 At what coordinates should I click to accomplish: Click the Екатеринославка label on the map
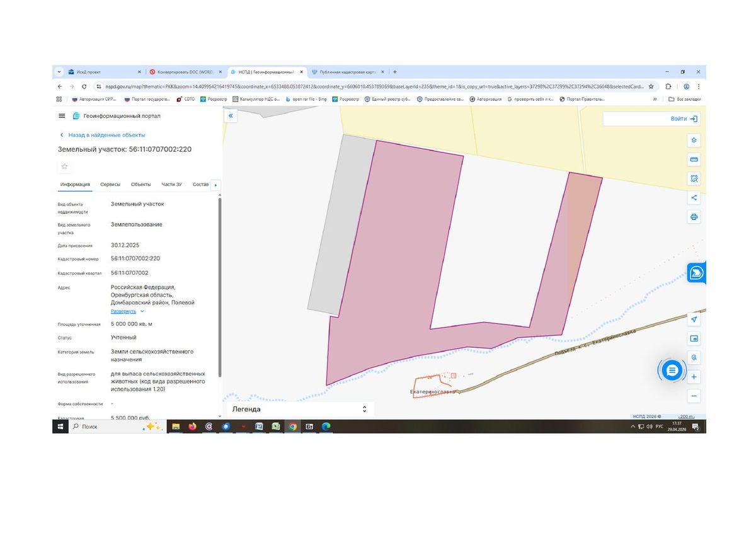pos(432,391)
